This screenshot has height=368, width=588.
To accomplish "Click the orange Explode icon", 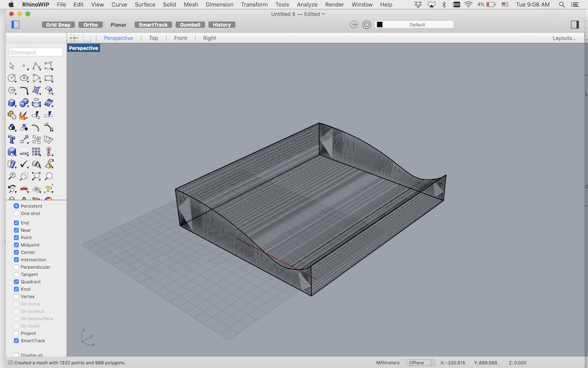I will [24, 115].
